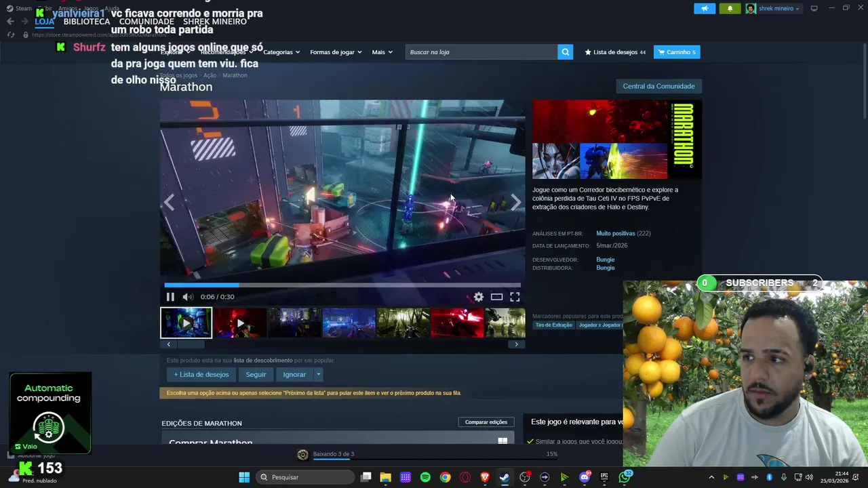The image size is (868, 488).
Task: Go back with Steam back arrow
Action: click(10, 22)
